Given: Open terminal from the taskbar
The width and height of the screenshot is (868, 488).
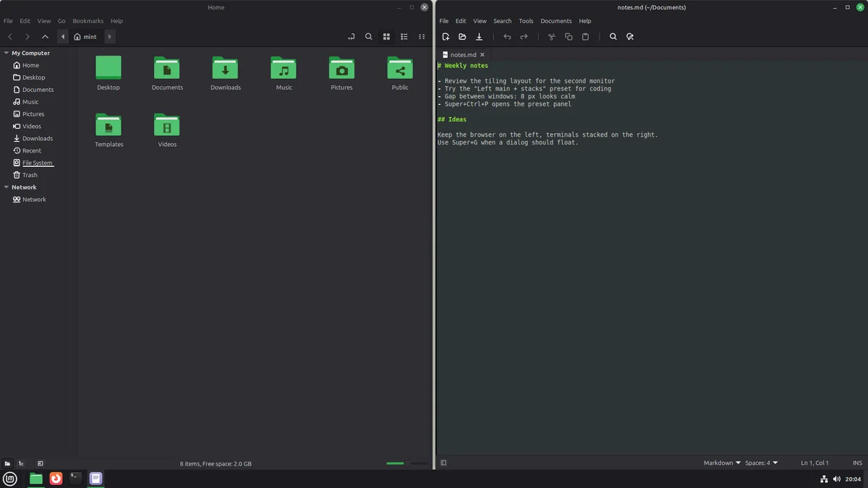Looking at the screenshot, I should (76, 478).
